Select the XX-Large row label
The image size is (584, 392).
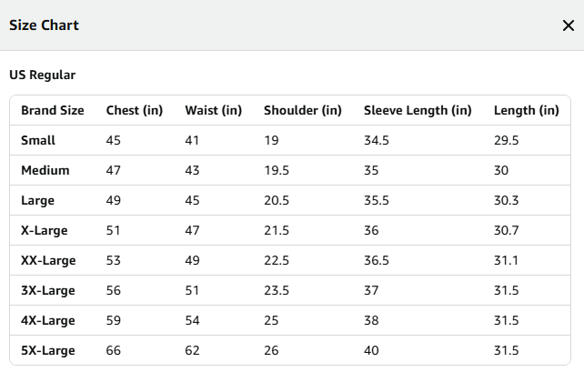point(48,261)
